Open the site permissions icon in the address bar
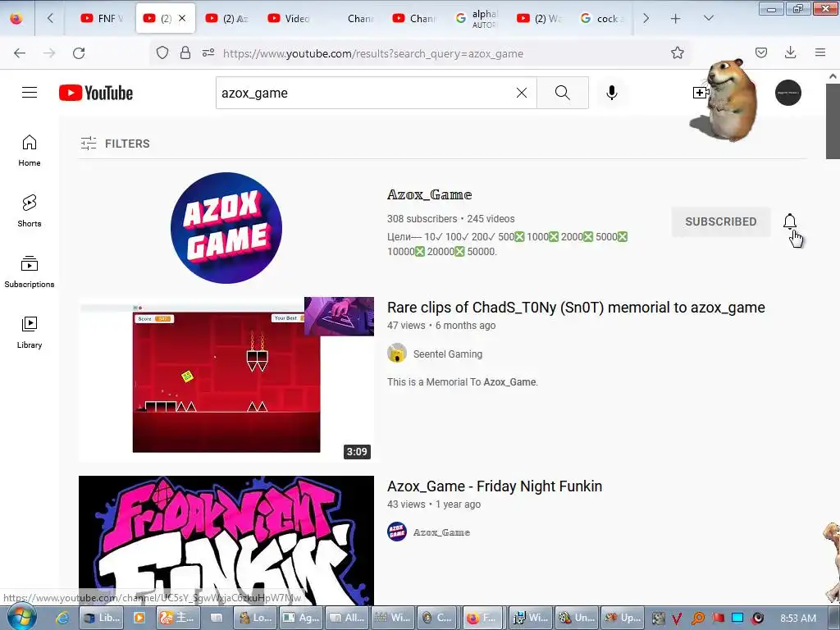840x630 pixels. pyautogui.click(x=208, y=52)
